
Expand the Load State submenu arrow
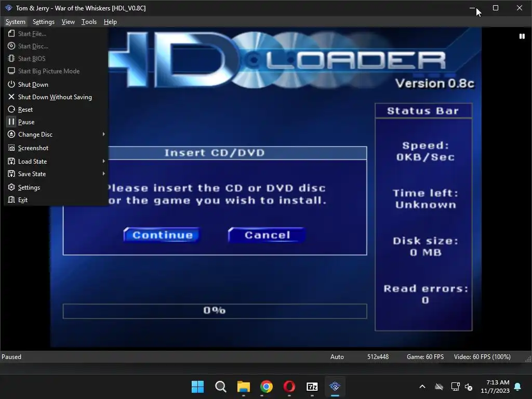tap(103, 161)
